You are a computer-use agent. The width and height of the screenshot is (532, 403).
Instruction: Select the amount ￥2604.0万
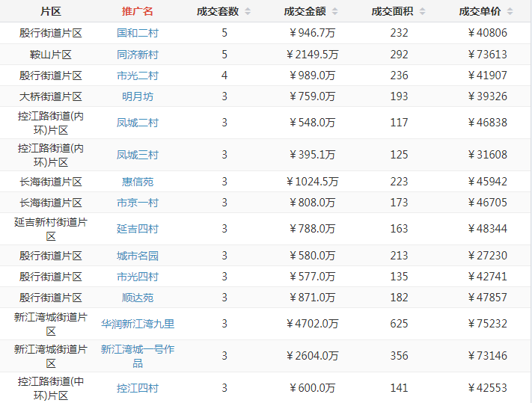coord(313,356)
